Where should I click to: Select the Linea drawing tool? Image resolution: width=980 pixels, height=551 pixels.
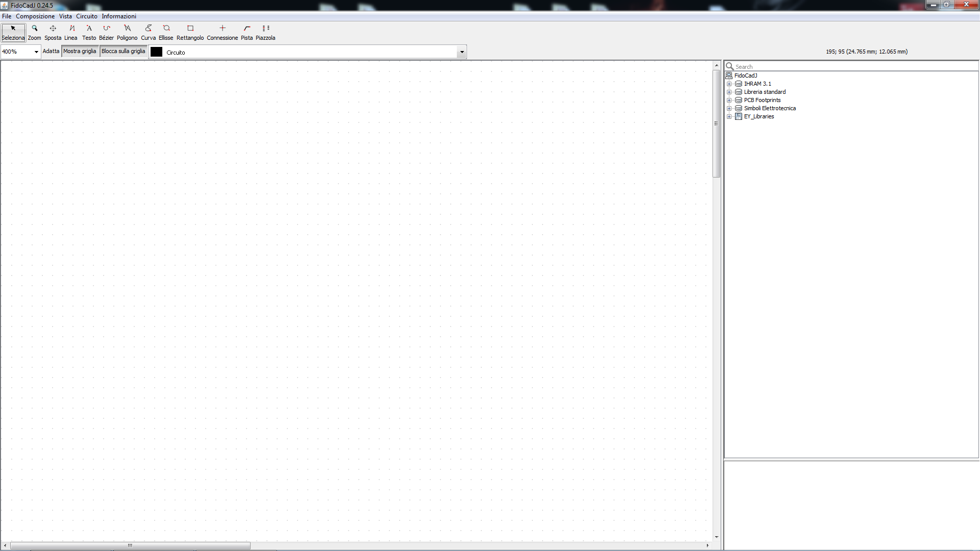[x=71, y=32]
